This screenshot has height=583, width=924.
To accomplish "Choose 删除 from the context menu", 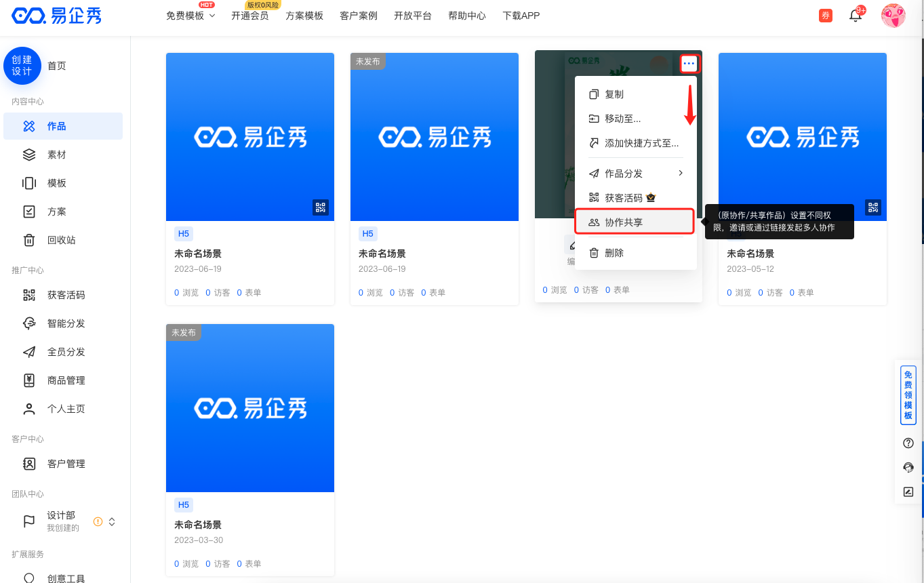I will click(x=635, y=253).
